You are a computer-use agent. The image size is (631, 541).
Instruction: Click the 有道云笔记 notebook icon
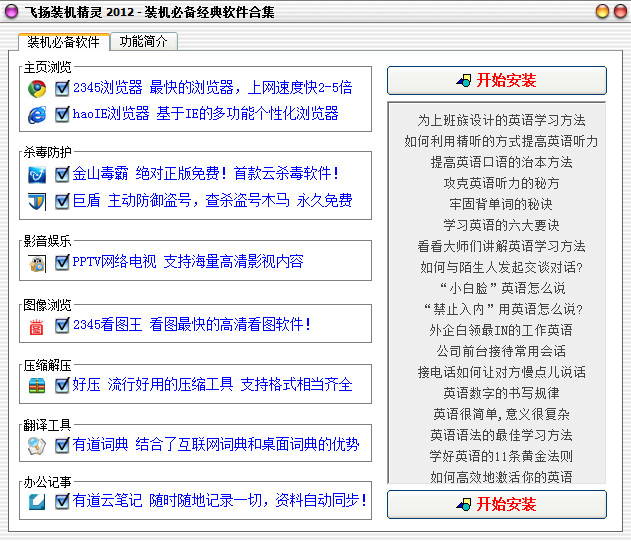point(37,502)
